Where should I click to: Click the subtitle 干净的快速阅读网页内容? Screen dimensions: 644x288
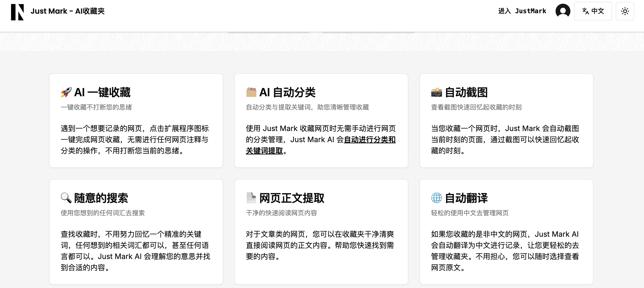pyautogui.click(x=281, y=213)
